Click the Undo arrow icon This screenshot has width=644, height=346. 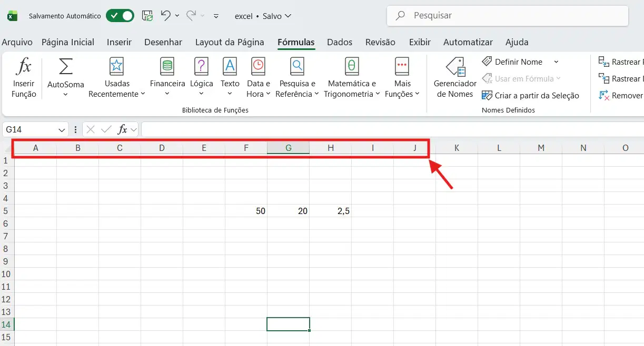pyautogui.click(x=165, y=16)
